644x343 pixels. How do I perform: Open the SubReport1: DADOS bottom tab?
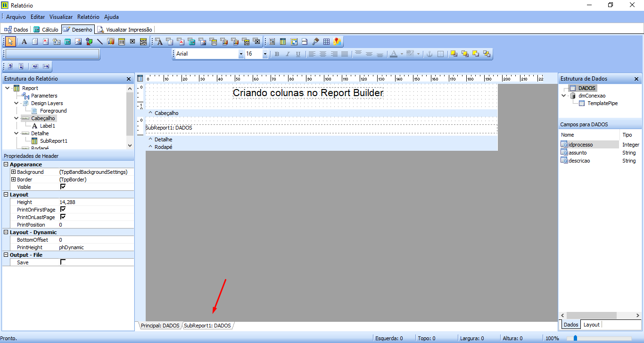[x=207, y=326]
